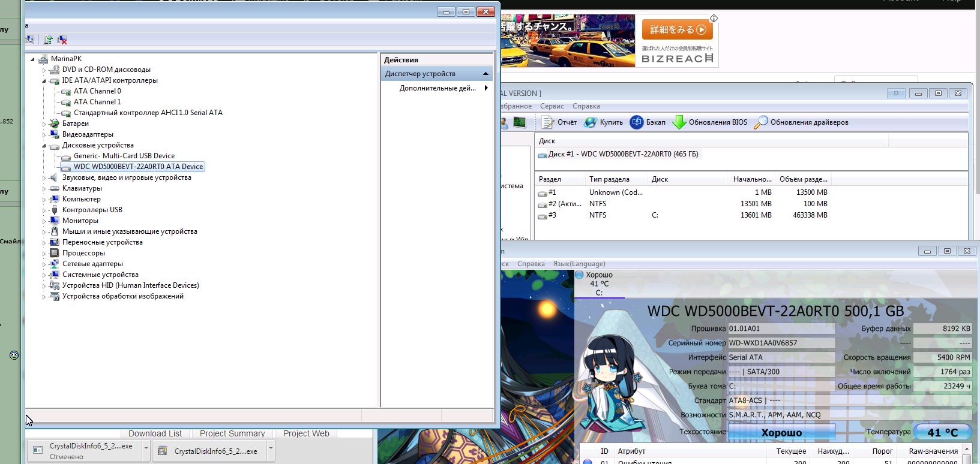This screenshot has width=980, height=464.
Task: Switch to the Project Web tab
Action: point(306,433)
